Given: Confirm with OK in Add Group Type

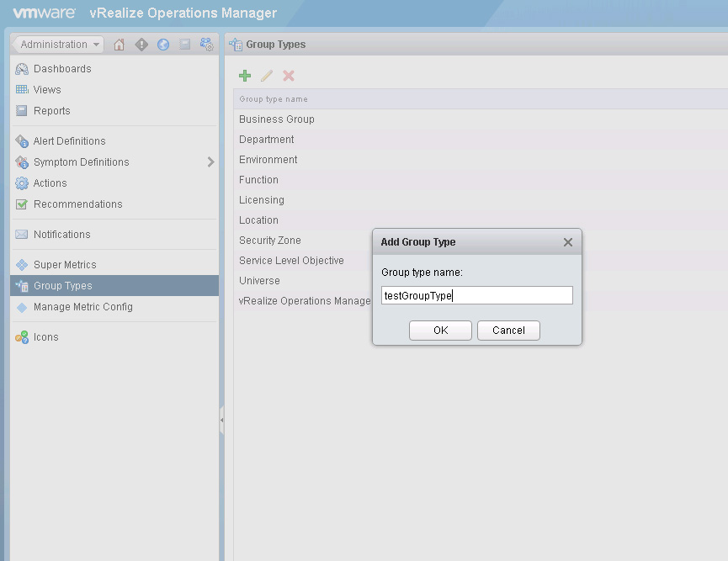Looking at the screenshot, I should click(440, 331).
